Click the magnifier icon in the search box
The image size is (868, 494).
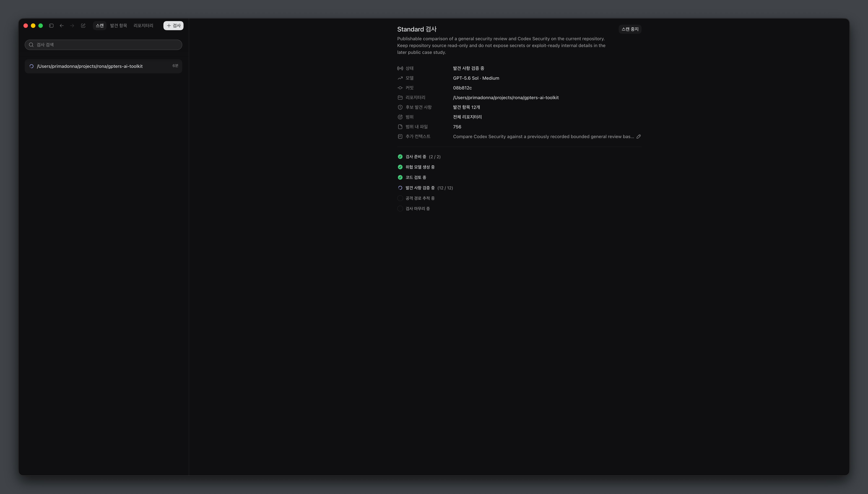tap(31, 45)
